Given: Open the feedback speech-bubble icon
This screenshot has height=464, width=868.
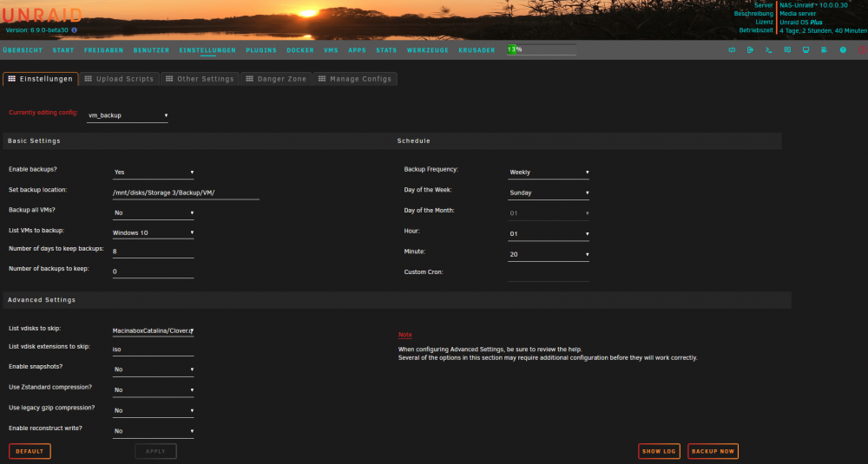Looking at the screenshot, I should [787, 49].
